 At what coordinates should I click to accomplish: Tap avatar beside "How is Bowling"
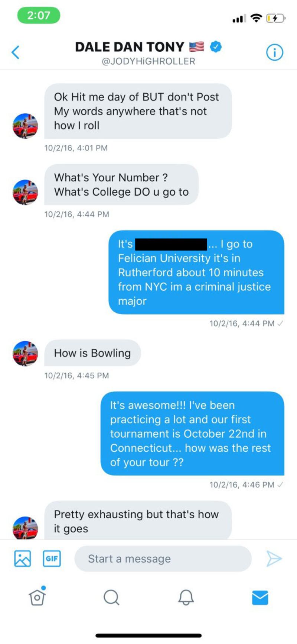click(25, 354)
